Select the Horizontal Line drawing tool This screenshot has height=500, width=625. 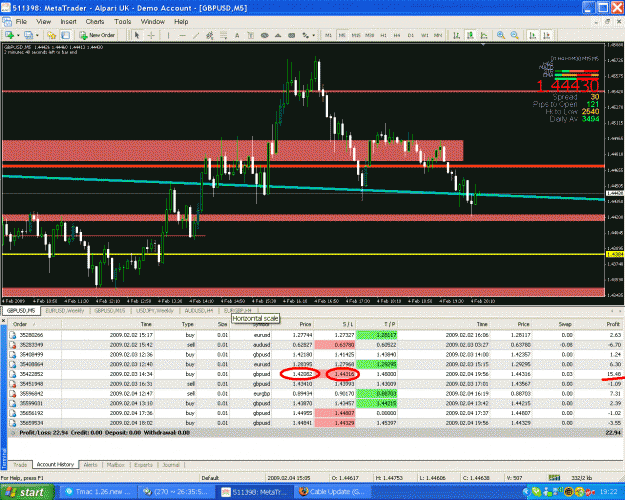(x=182, y=35)
